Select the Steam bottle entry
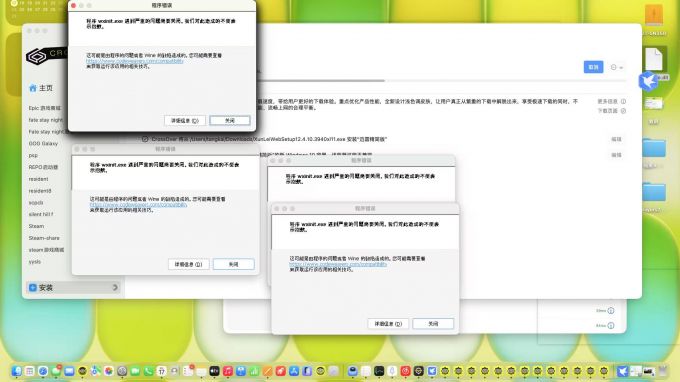Screen dimensions: 680x382 coord(36,226)
